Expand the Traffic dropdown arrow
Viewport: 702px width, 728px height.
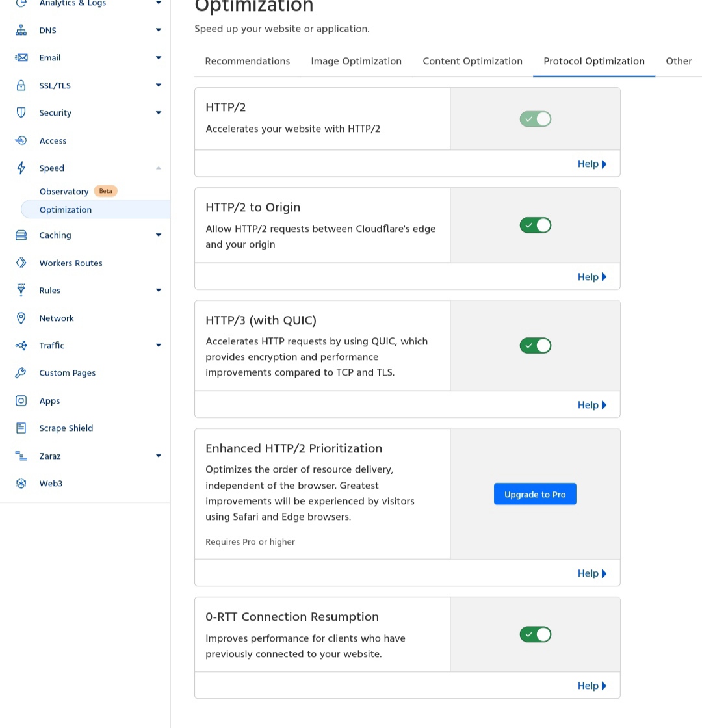[159, 345]
